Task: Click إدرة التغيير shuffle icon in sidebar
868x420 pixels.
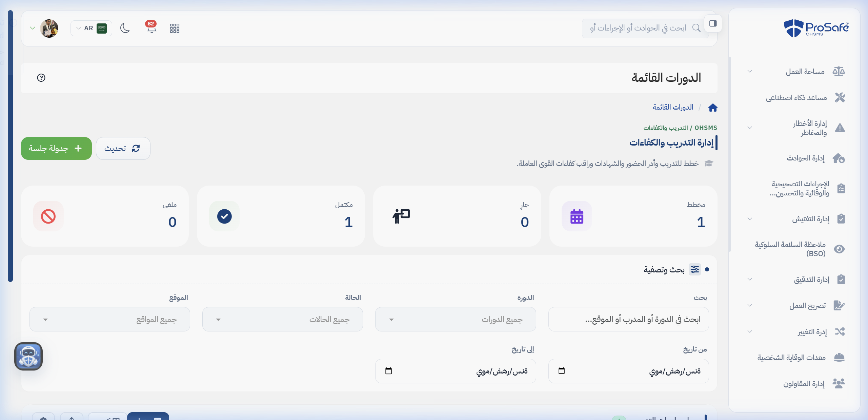Action: point(840,331)
